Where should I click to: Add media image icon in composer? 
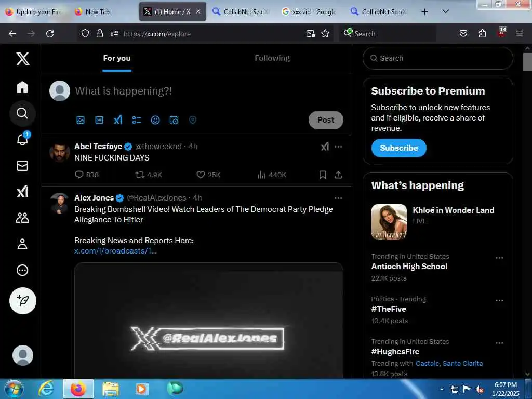81,120
